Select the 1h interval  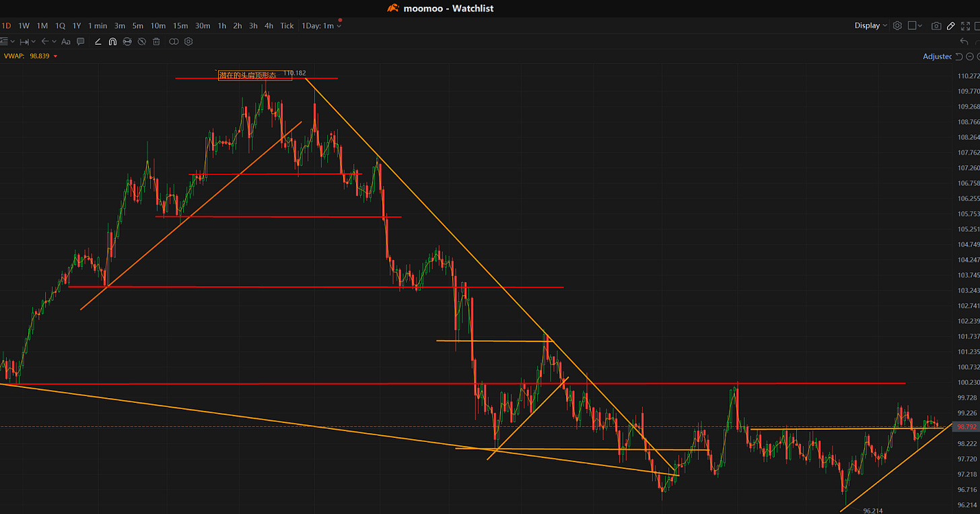[x=222, y=26]
